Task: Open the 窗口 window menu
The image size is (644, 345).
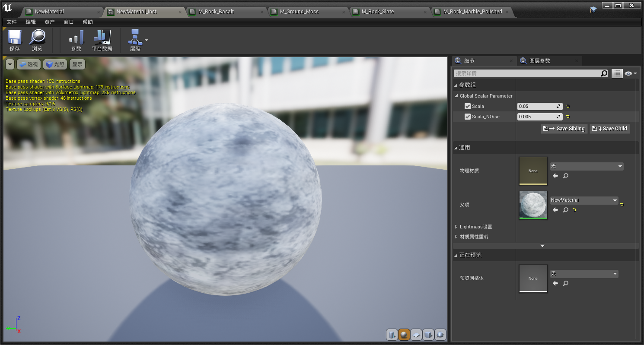Action: pos(69,22)
